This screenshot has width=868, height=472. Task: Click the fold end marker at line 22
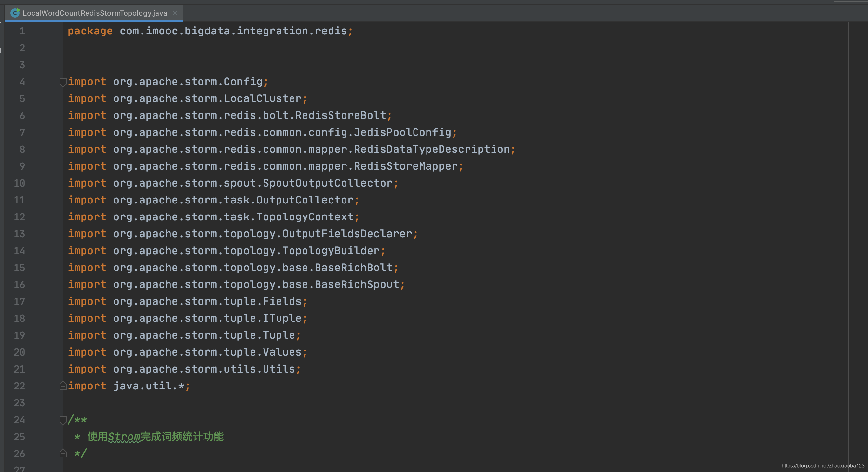(x=63, y=386)
